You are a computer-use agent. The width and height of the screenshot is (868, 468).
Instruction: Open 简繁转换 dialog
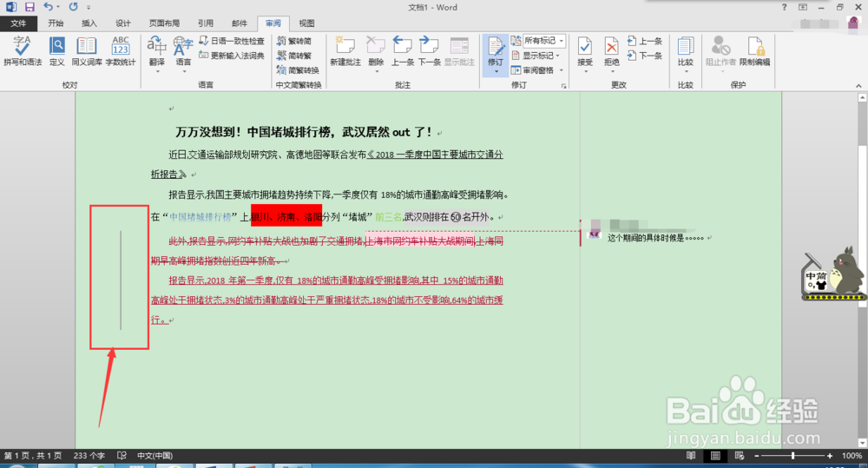pyautogui.click(x=298, y=69)
